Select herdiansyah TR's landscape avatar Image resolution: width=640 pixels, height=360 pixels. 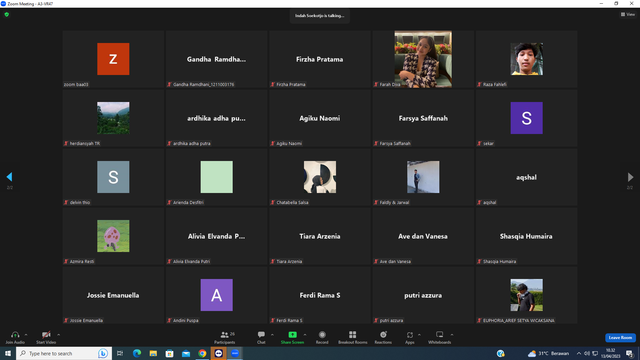[113, 118]
